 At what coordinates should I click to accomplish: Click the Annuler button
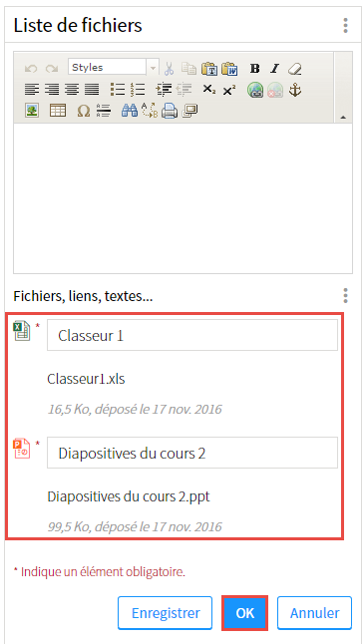[314, 613]
